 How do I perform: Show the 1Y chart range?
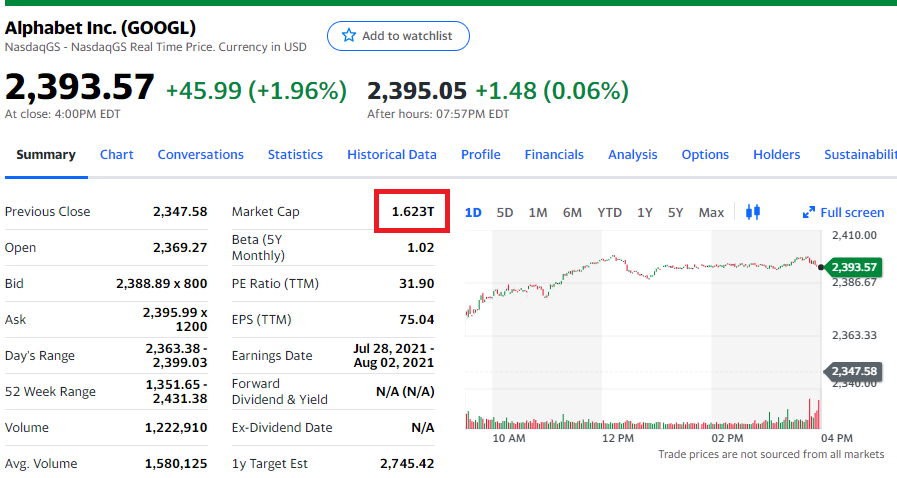pos(645,212)
